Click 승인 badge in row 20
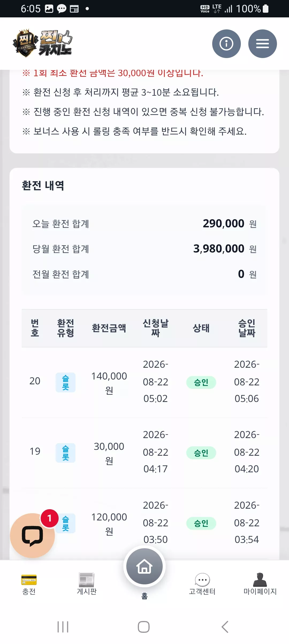The height and width of the screenshot is (644, 289). pyautogui.click(x=201, y=382)
